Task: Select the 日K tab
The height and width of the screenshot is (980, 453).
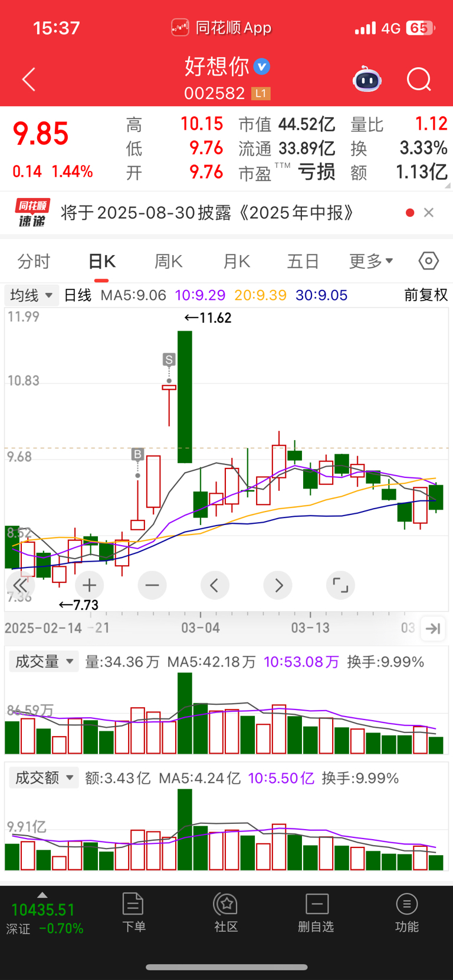Action: tap(101, 261)
